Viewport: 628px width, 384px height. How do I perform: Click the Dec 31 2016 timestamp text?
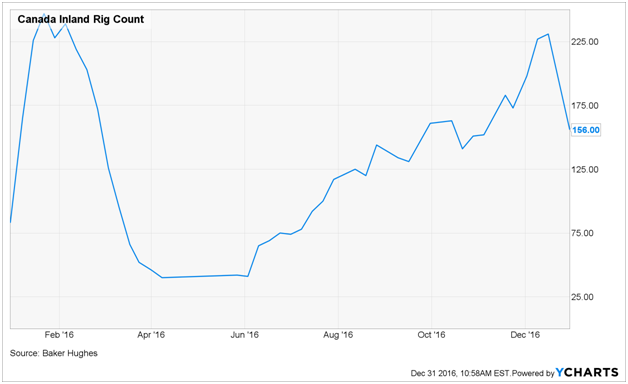[x=460, y=373]
